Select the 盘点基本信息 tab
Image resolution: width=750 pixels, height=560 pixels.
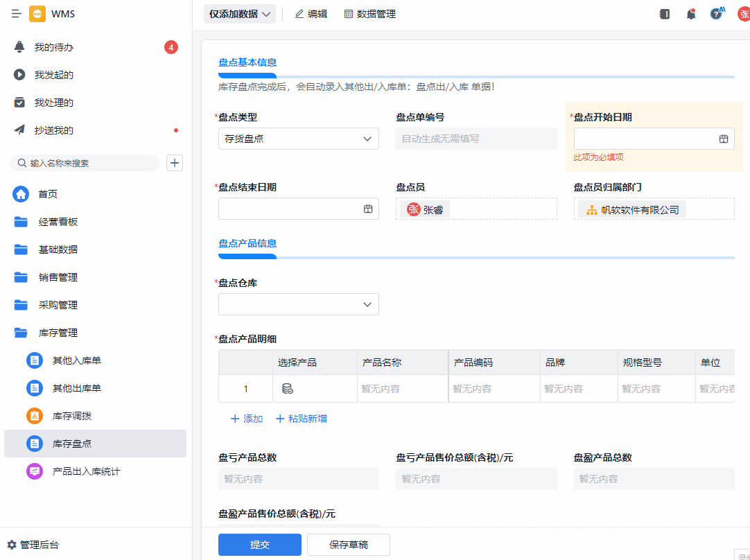tap(247, 62)
